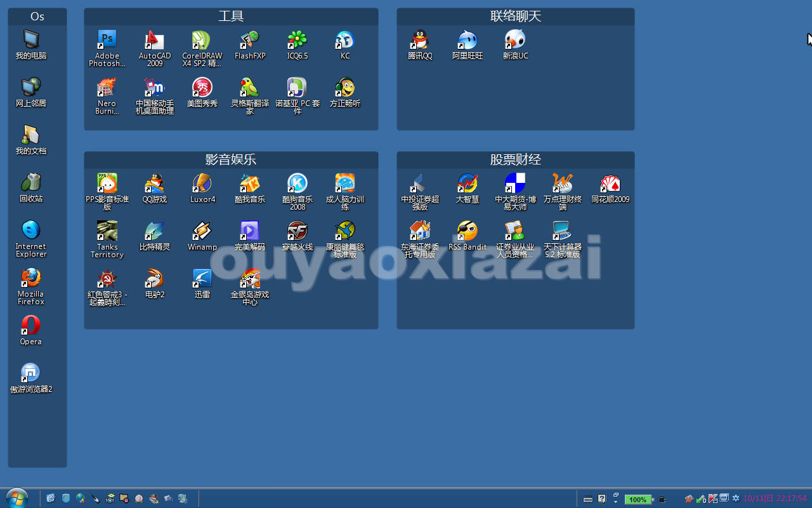Click the Os group title
The height and width of the screenshot is (508, 812).
[x=37, y=17]
